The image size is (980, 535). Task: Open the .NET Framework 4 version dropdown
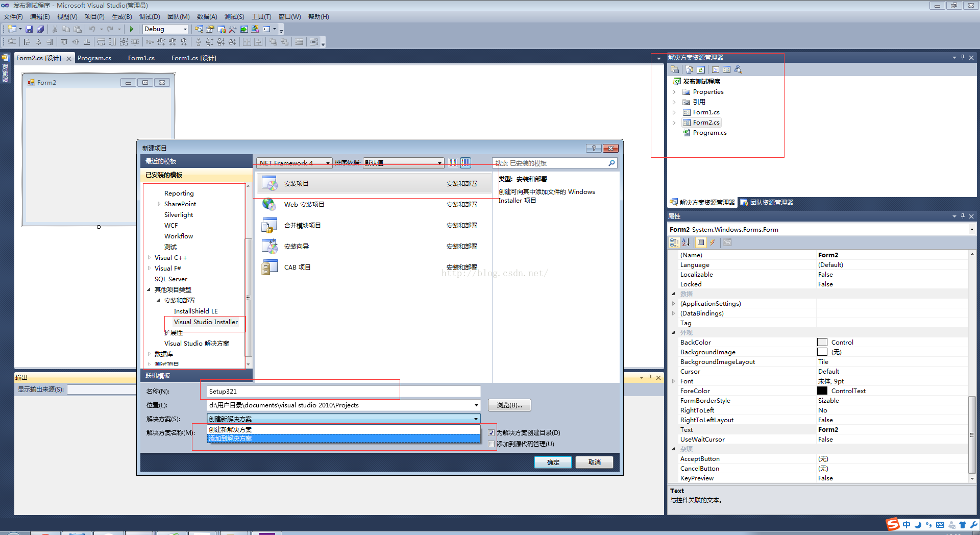[x=295, y=163]
